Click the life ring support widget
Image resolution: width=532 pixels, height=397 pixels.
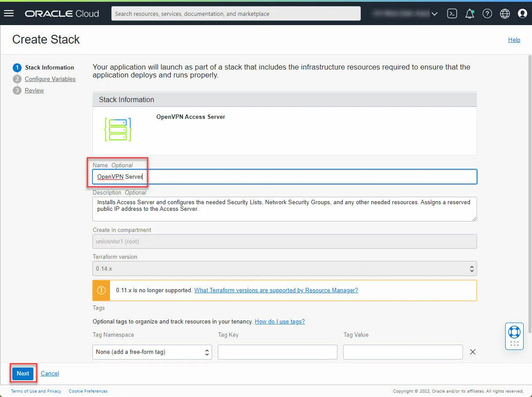(x=514, y=336)
